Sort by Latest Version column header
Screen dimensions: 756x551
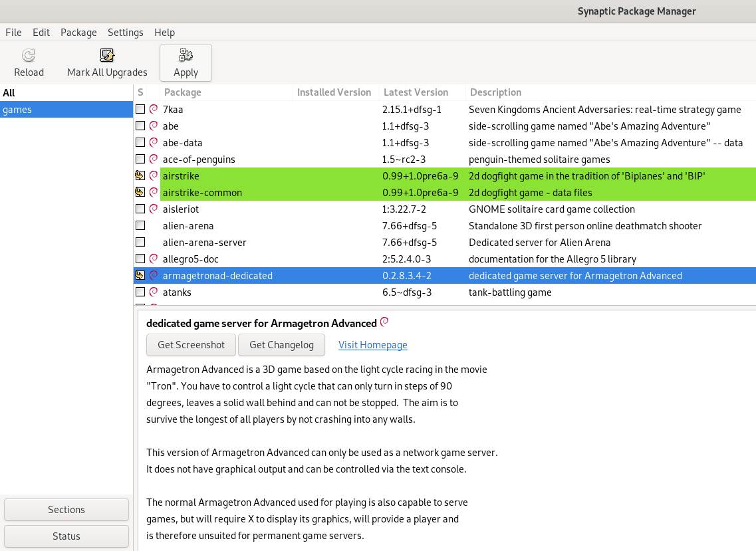pos(416,92)
